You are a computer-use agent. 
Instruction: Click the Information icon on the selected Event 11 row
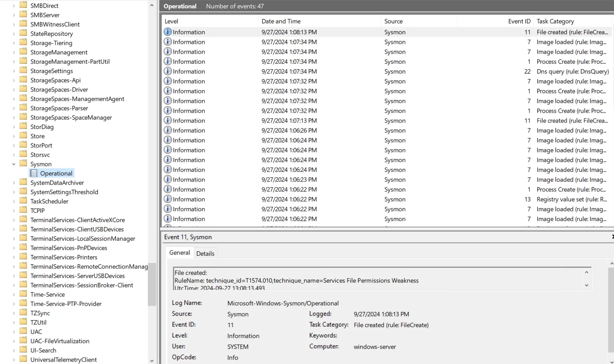(x=167, y=32)
